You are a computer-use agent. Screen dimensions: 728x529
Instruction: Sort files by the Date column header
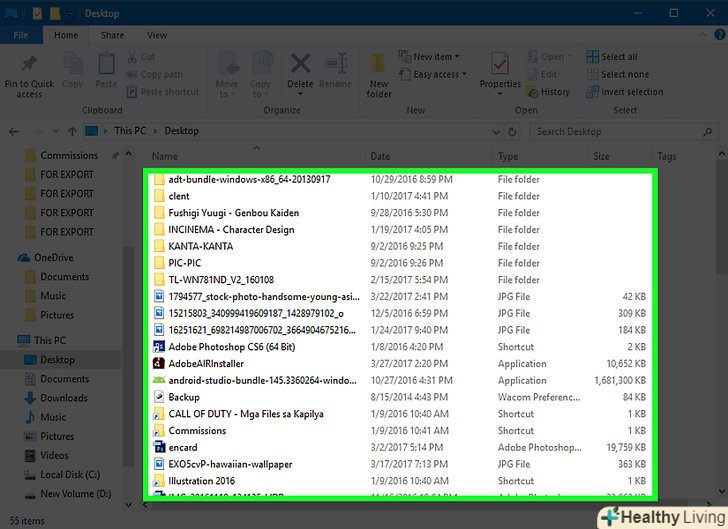click(380, 156)
